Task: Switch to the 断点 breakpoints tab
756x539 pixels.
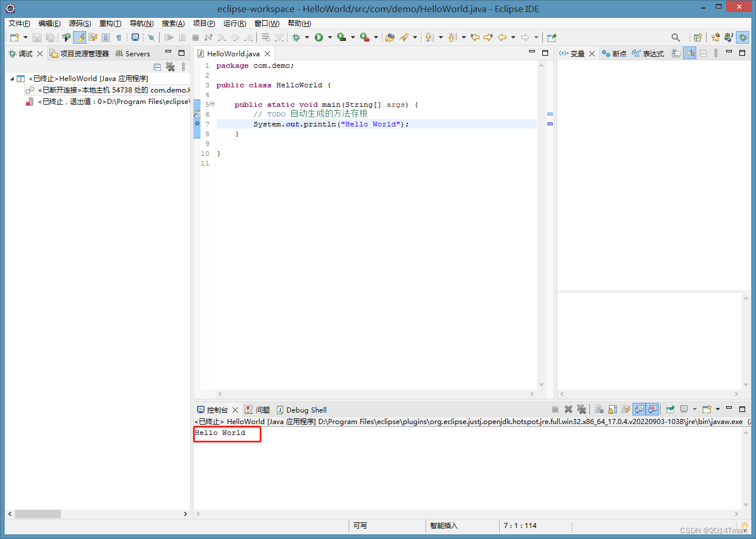Action: pyautogui.click(x=614, y=53)
